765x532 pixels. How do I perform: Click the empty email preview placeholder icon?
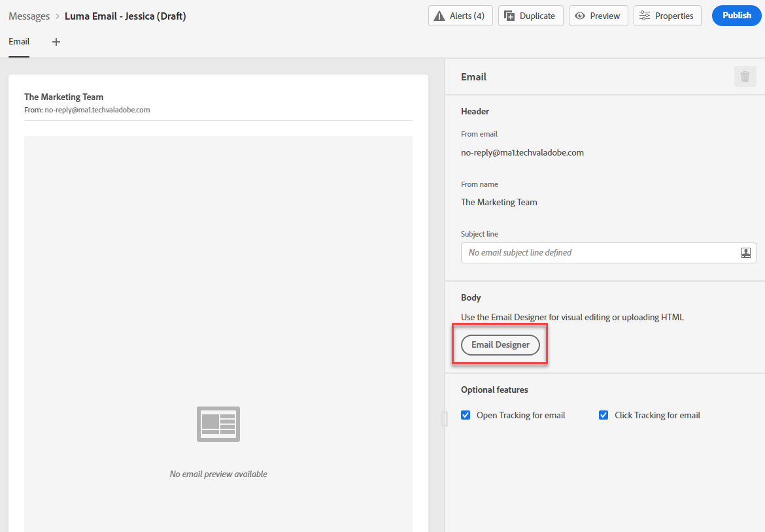tap(218, 424)
